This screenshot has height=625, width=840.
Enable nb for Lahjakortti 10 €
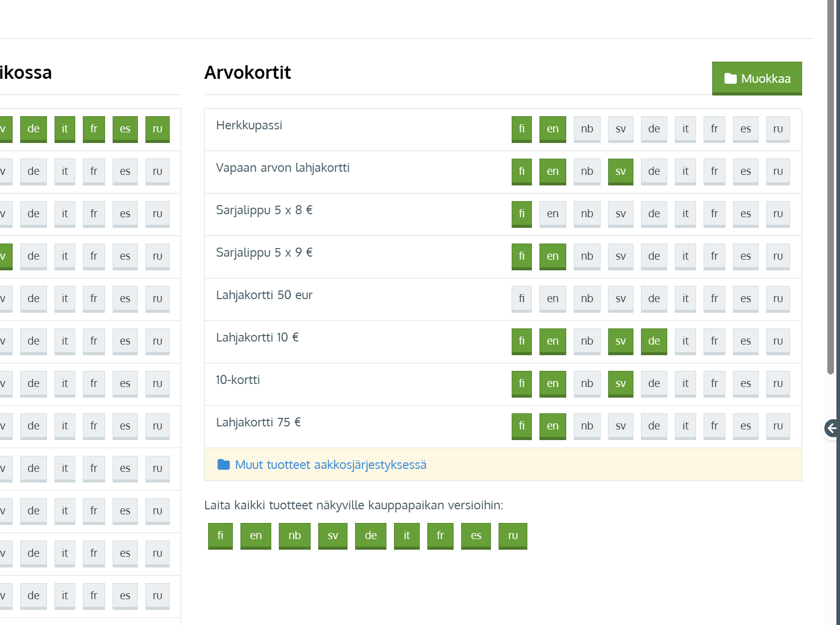click(x=587, y=342)
